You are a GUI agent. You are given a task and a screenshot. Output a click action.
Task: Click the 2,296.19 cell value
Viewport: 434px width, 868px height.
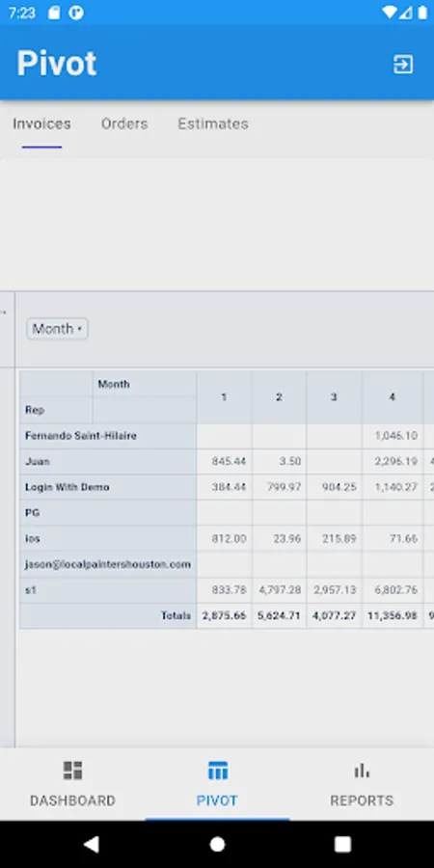pyautogui.click(x=395, y=461)
